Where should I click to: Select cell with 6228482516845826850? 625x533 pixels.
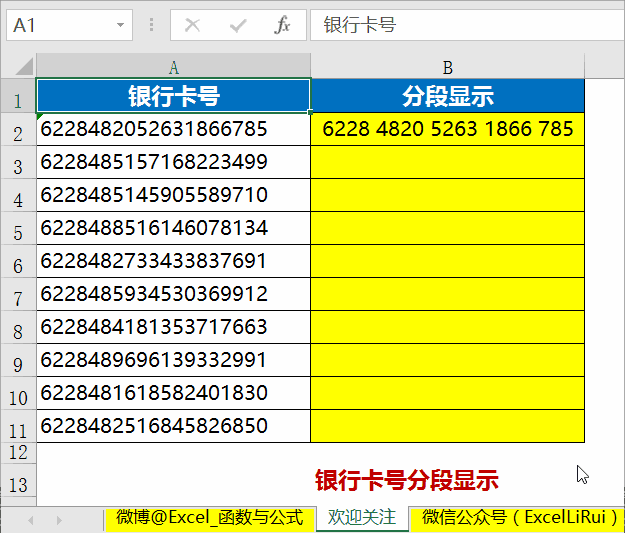pyautogui.click(x=173, y=426)
